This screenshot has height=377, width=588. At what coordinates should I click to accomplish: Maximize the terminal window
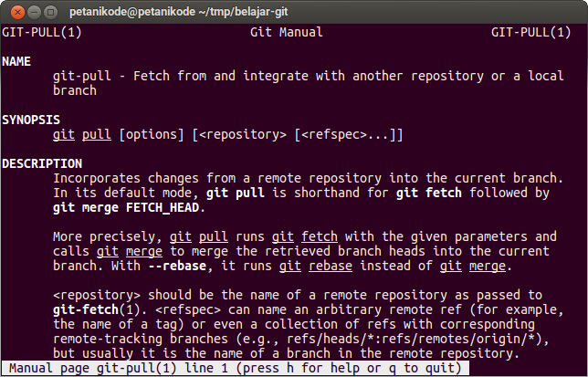coord(46,10)
